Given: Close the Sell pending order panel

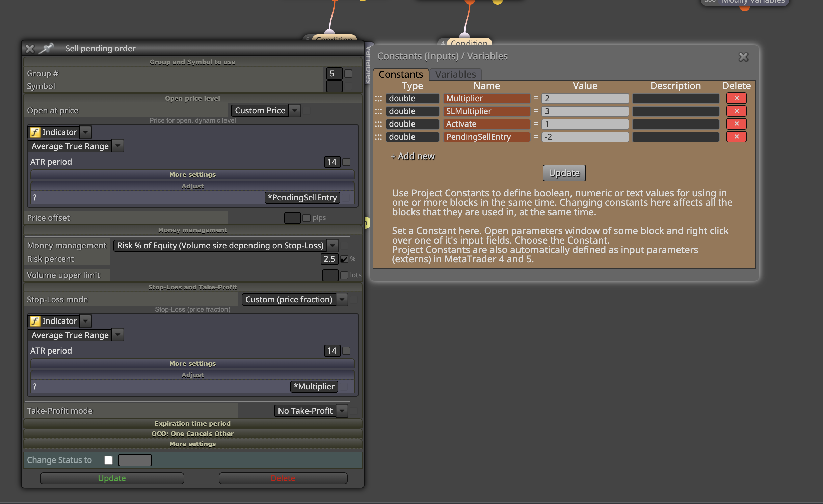Looking at the screenshot, I should point(30,49).
